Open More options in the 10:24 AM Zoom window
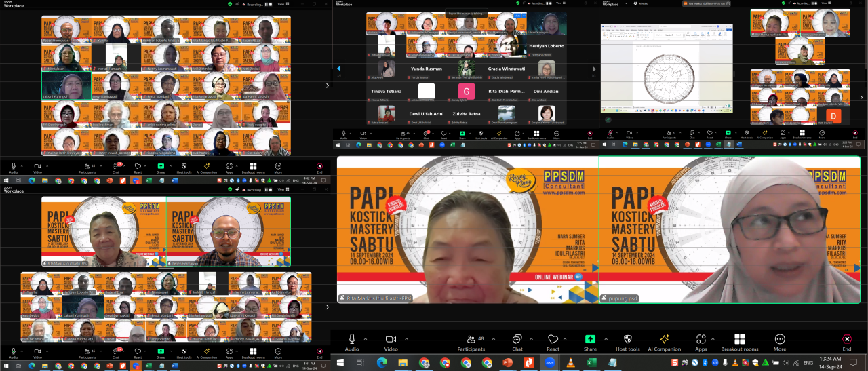 click(780, 343)
